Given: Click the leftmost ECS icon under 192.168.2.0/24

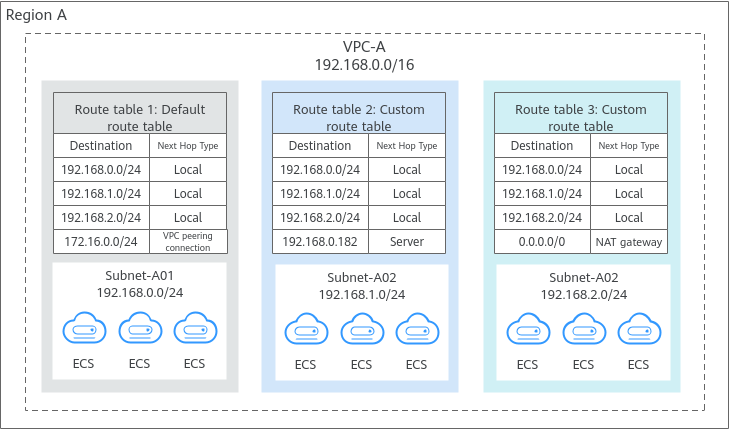Looking at the screenshot, I should pyautogui.click(x=528, y=329).
